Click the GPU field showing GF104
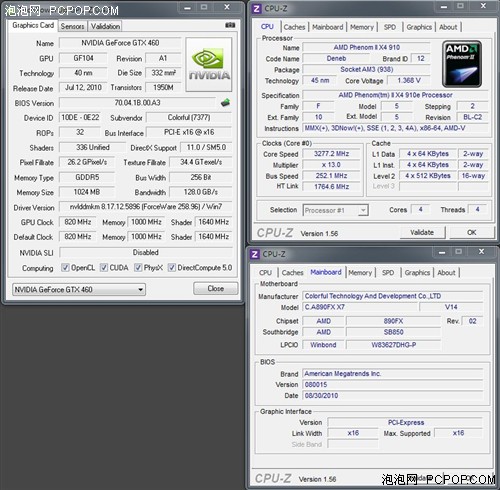500x490 pixels. [x=83, y=58]
